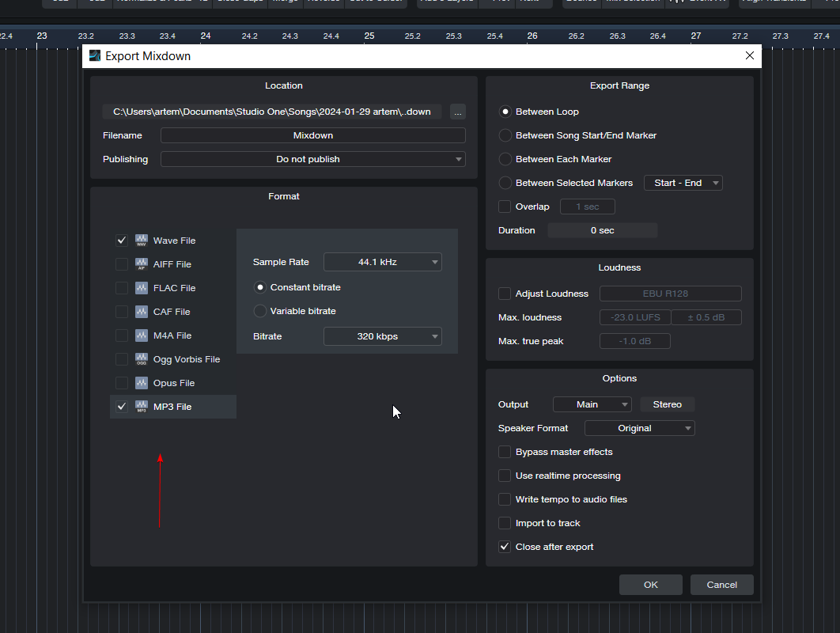Enable Write tempo to audio files
840x633 pixels.
click(504, 499)
